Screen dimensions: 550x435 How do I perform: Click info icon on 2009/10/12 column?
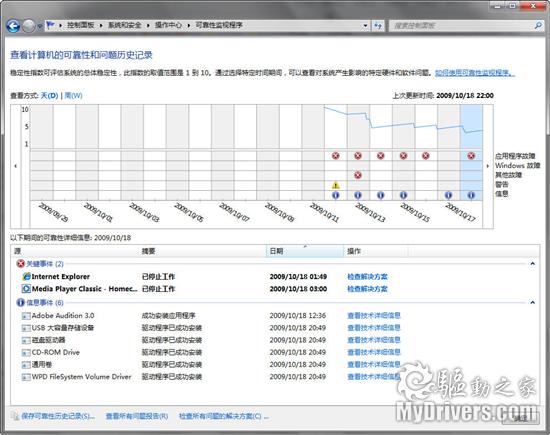click(336, 195)
